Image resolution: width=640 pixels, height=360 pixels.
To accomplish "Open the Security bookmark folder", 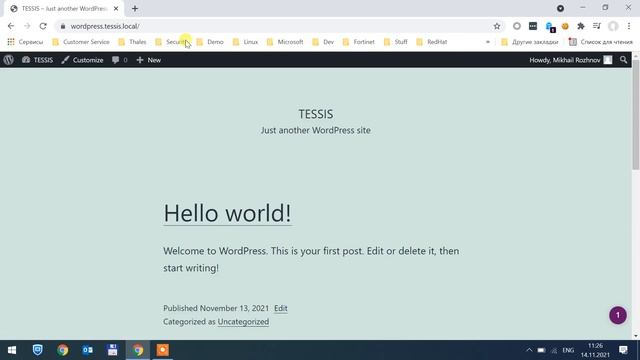I will coord(171,42).
